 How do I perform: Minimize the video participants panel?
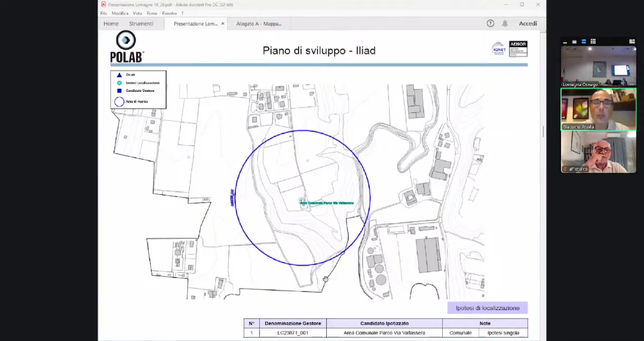(x=565, y=42)
